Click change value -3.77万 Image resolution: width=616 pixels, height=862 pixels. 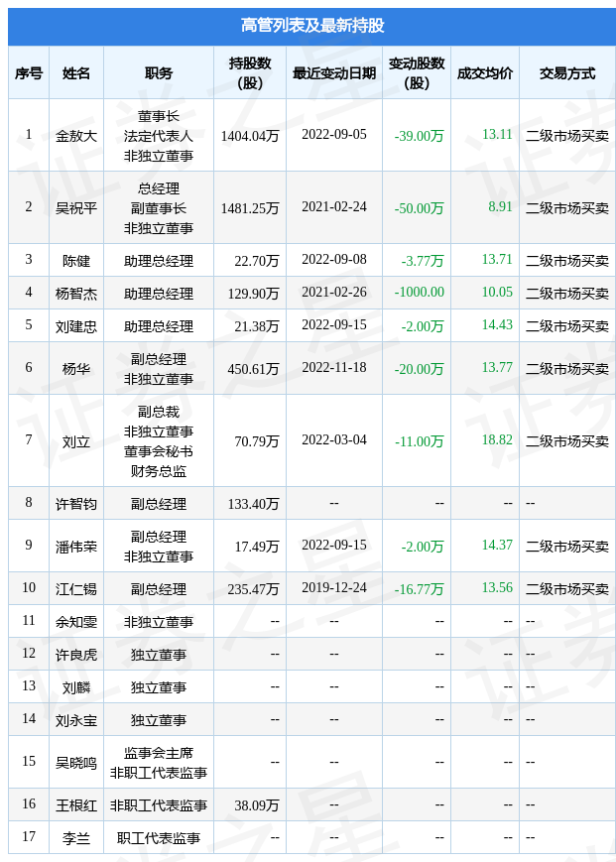tap(422, 261)
